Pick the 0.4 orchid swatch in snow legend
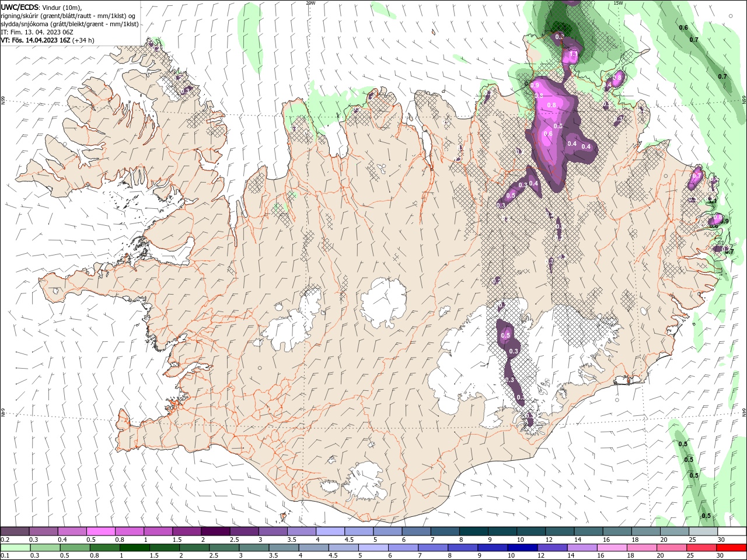This screenshot has width=747, height=560. (72, 531)
